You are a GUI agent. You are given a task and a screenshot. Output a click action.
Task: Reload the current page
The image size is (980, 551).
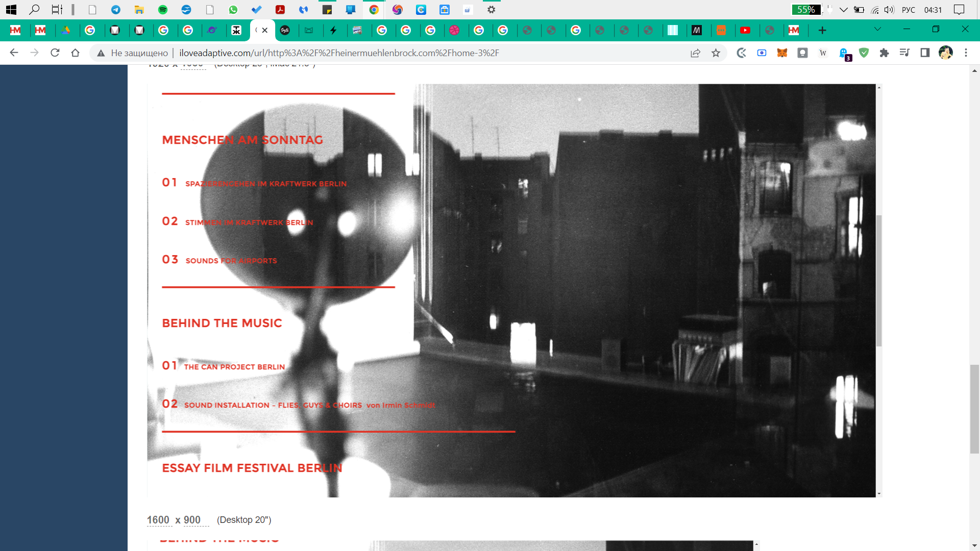coord(55,53)
